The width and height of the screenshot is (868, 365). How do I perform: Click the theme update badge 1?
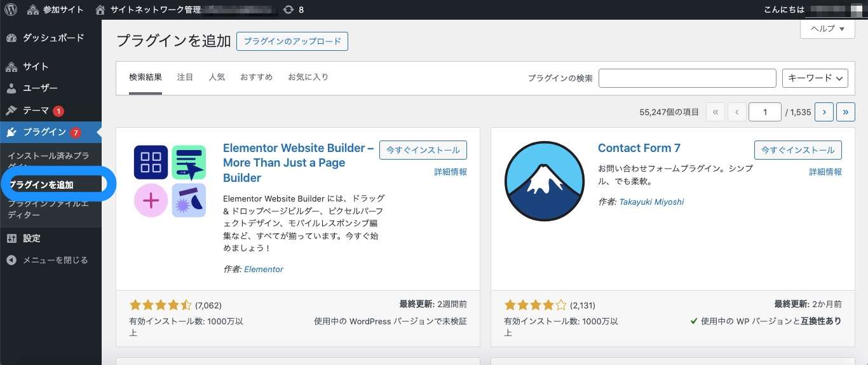tap(58, 111)
